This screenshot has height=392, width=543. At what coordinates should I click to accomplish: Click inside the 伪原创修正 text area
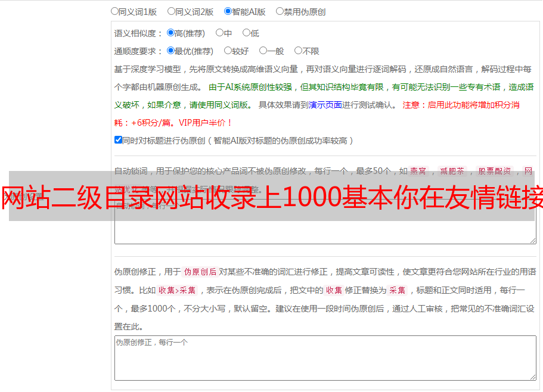click(x=325, y=358)
